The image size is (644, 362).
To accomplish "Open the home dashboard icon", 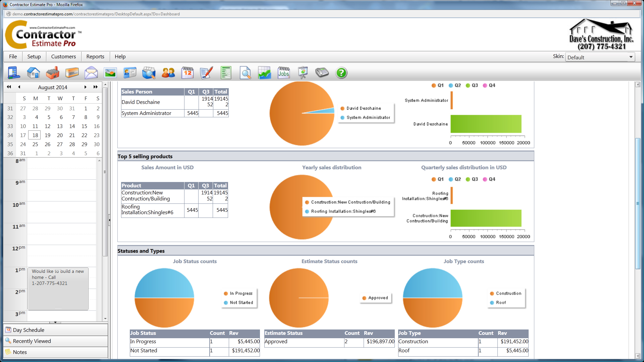I will click(x=33, y=72).
